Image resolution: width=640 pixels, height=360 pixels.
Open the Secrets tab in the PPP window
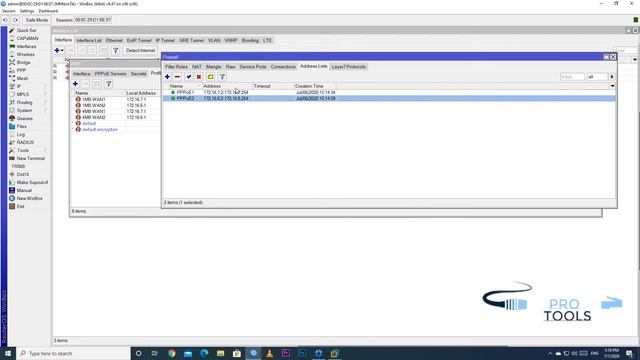click(x=138, y=74)
